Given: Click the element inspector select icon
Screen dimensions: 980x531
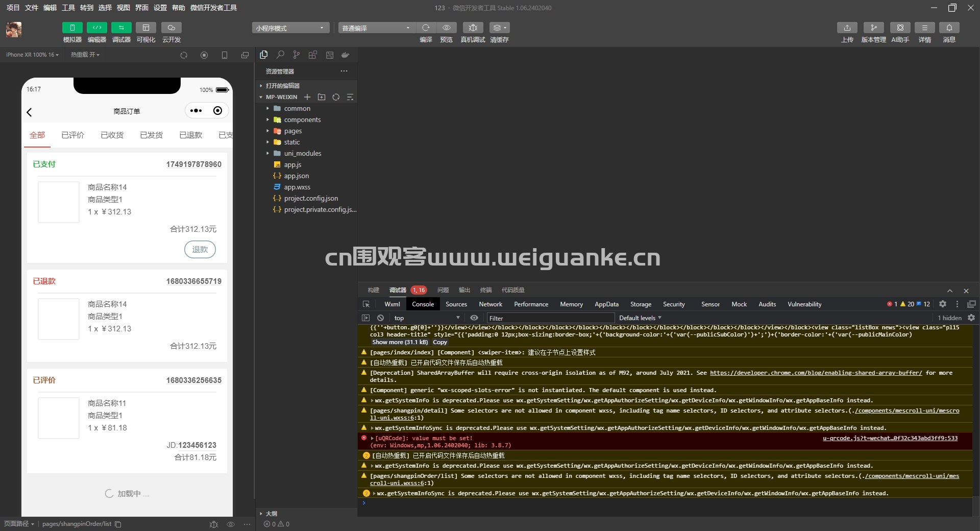Looking at the screenshot, I should tap(366, 304).
